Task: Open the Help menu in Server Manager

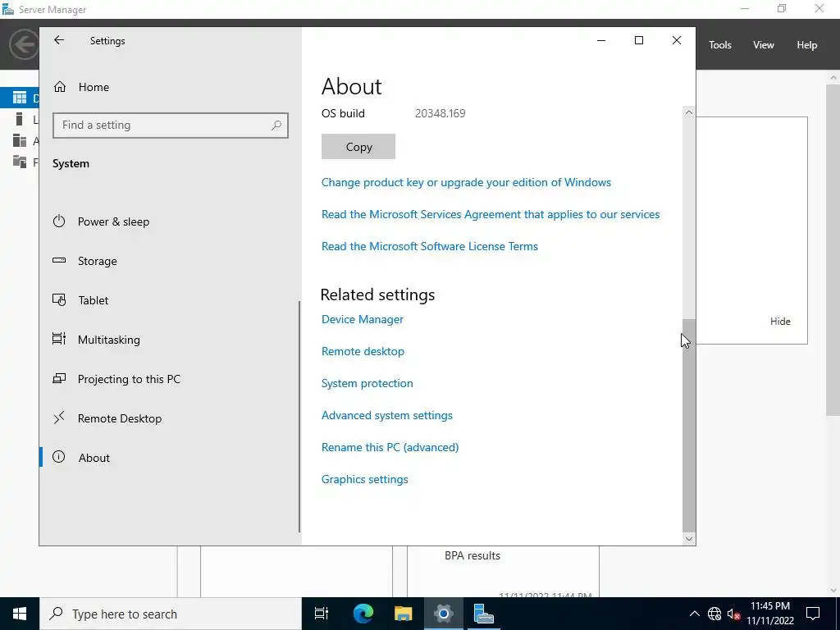Action: click(807, 45)
